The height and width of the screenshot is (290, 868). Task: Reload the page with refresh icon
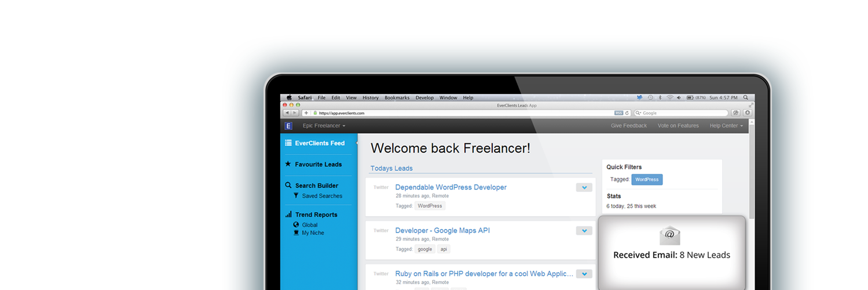[627, 113]
